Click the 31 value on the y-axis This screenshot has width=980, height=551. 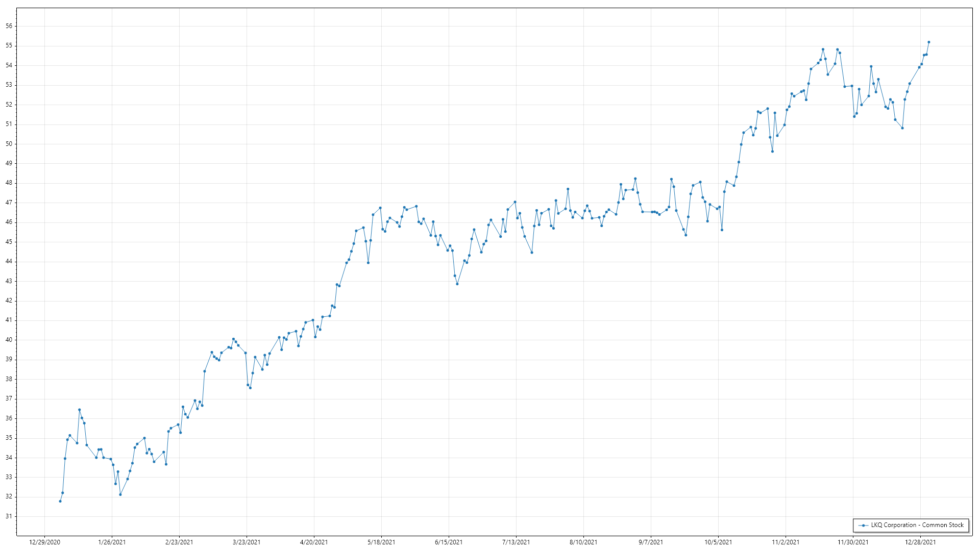click(x=9, y=516)
